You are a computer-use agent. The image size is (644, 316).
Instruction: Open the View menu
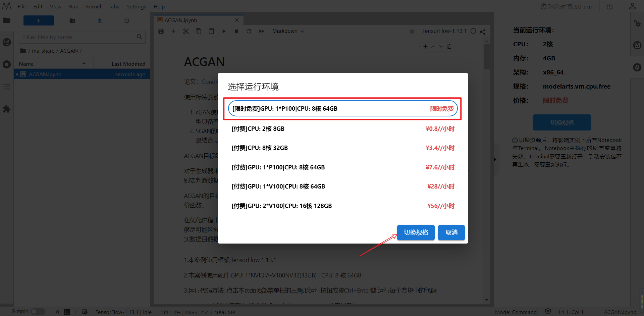coord(56,7)
